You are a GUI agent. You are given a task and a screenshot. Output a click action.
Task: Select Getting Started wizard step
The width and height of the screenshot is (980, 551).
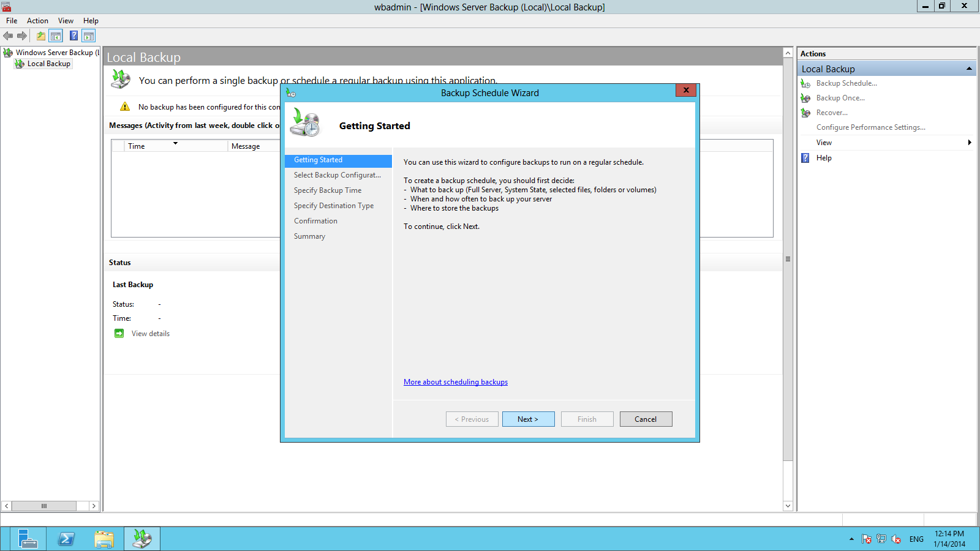point(338,160)
